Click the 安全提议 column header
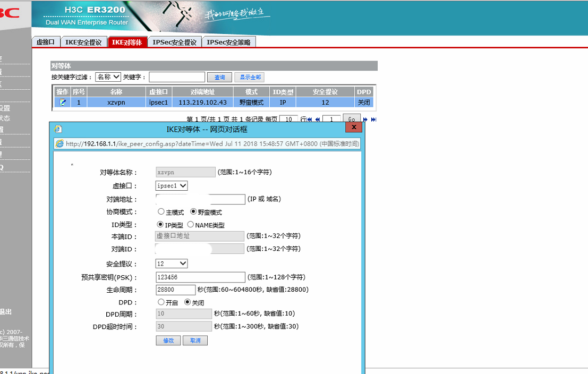Screen dimensions: 588x374 (x=325, y=91)
